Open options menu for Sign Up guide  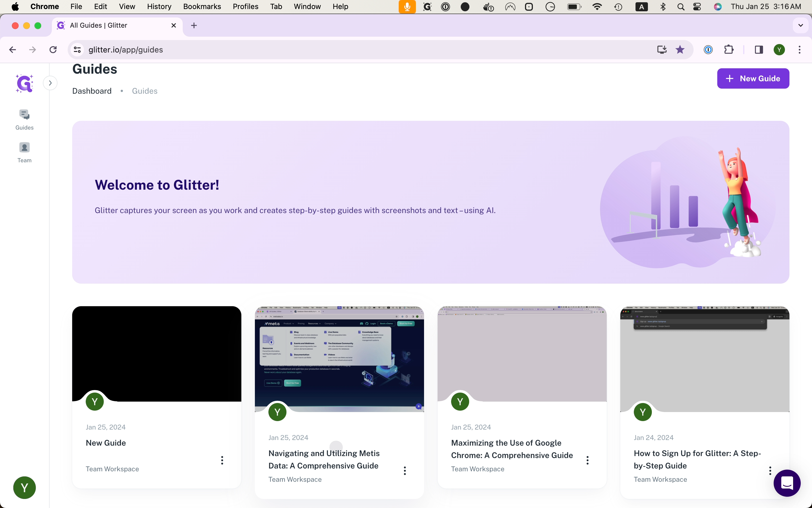coord(770,471)
